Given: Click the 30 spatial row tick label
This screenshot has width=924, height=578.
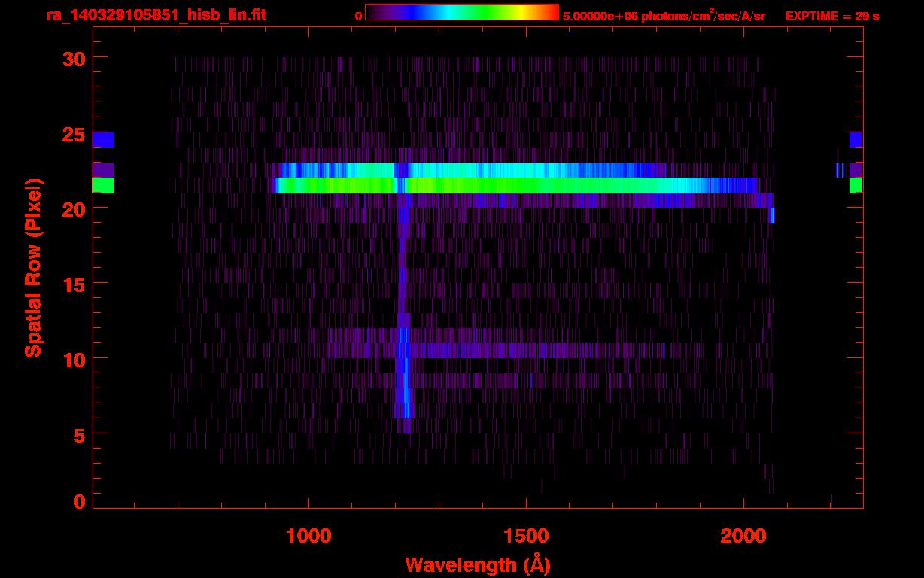Looking at the screenshot, I should (x=74, y=58).
